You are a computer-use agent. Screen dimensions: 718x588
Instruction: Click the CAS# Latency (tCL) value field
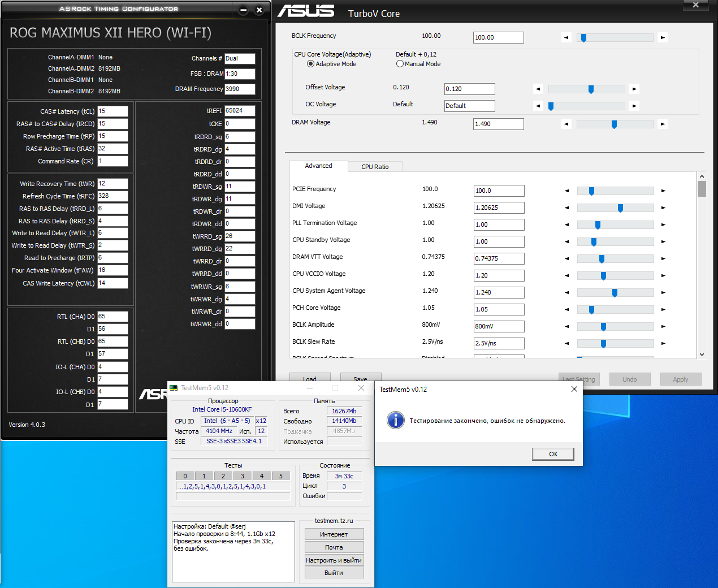113,111
